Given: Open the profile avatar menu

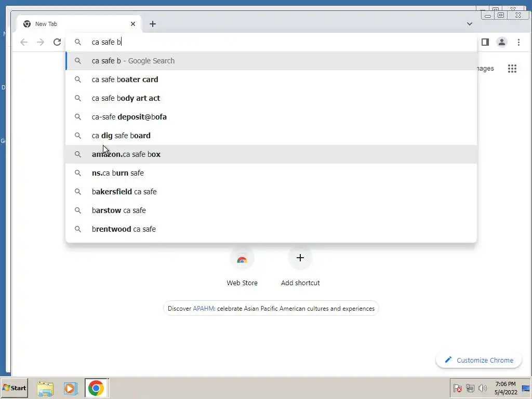Looking at the screenshot, I should tap(501, 42).
